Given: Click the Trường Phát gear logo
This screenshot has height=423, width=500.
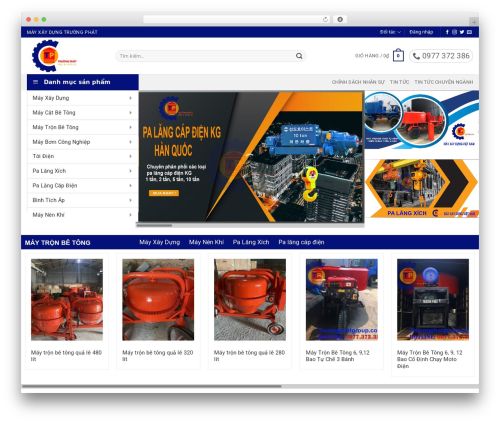Looking at the screenshot, I should [x=54, y=56].
